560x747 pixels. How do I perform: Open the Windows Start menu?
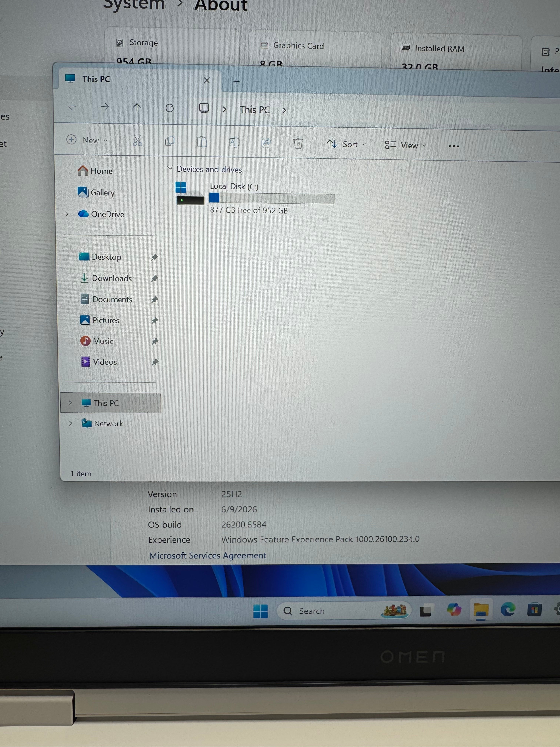(x=261, y=611)
